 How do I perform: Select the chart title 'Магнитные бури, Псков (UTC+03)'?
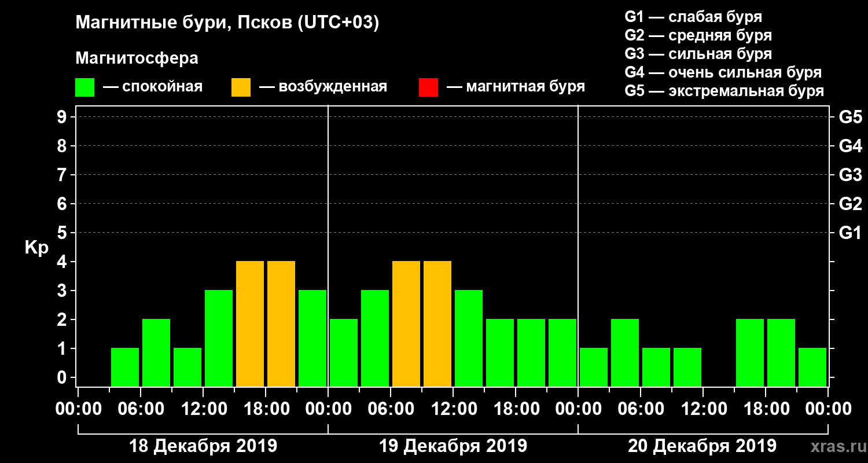click(x=227, y=24)
